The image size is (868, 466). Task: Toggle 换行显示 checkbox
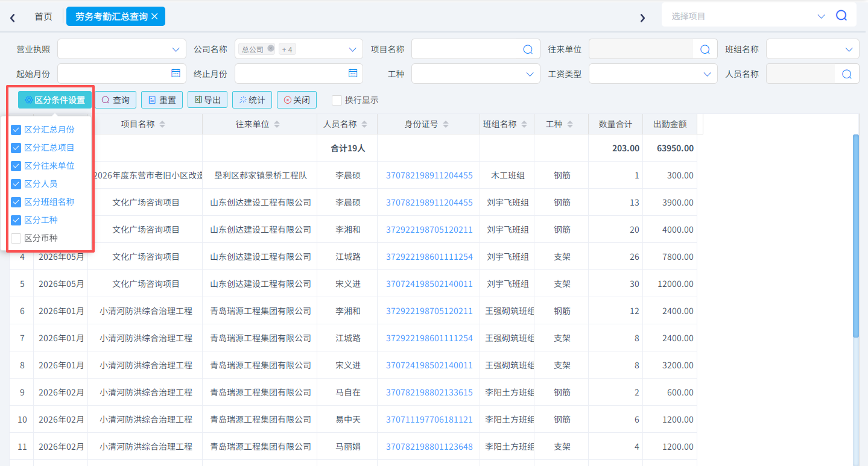337,100
